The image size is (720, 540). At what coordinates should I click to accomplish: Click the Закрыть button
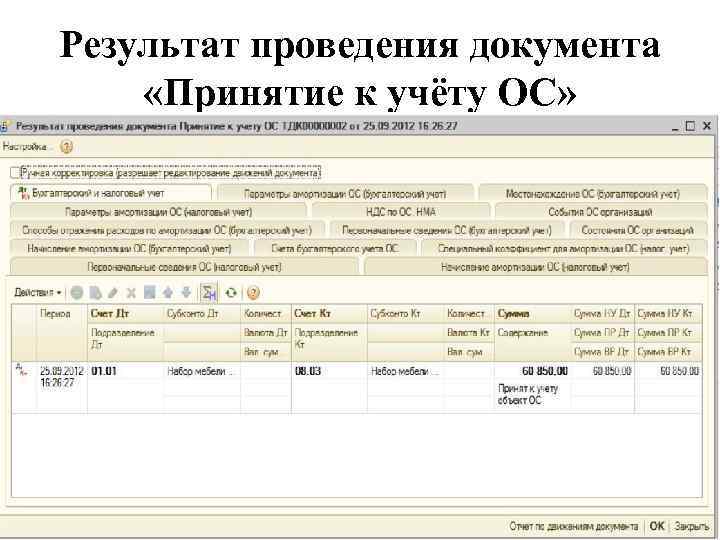(692, 526)
